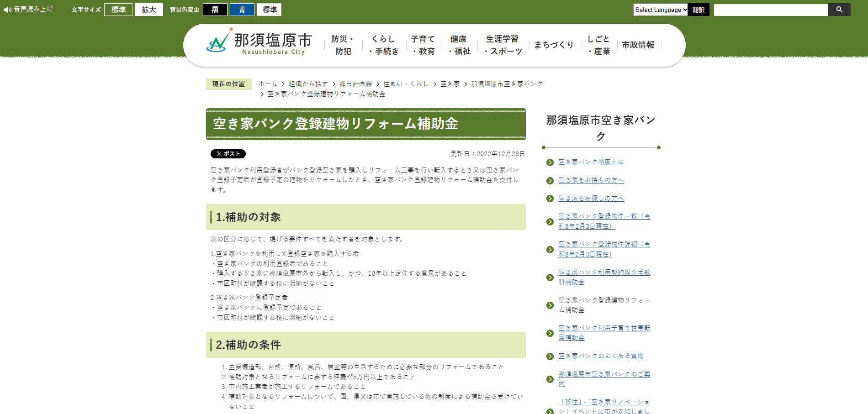The width and height of the screenshot is (868, 414).
Task: Open the Select Language dropdown
Action: click(660, 10)
